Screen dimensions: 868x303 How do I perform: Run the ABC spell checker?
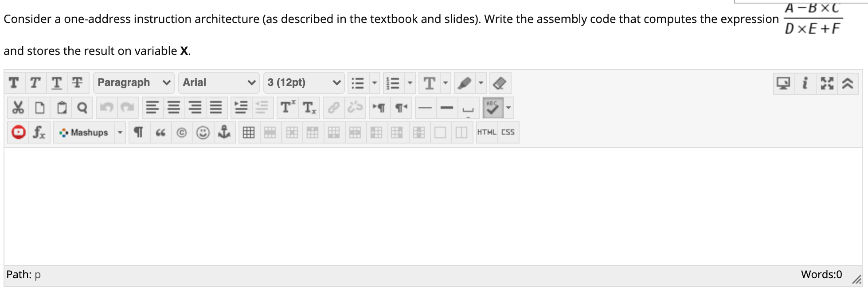click(493, 107)
